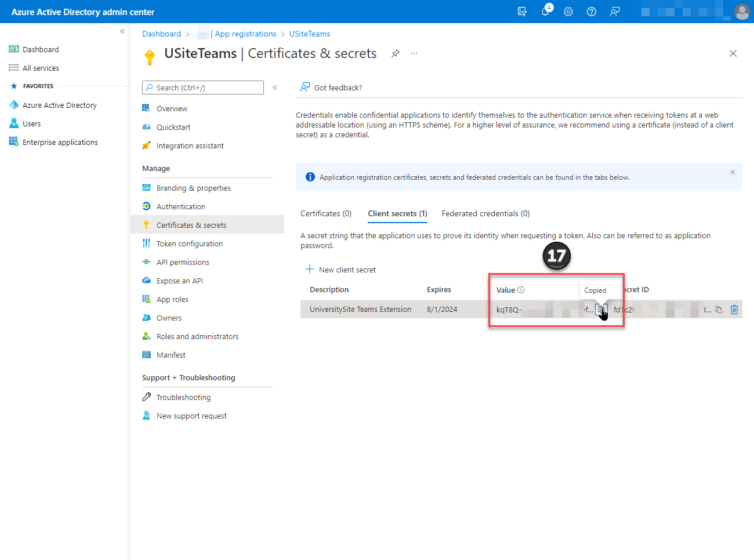Follow the USiteTeams breadcrumb link
The image size is (754, 560).
tap(310, 34)
